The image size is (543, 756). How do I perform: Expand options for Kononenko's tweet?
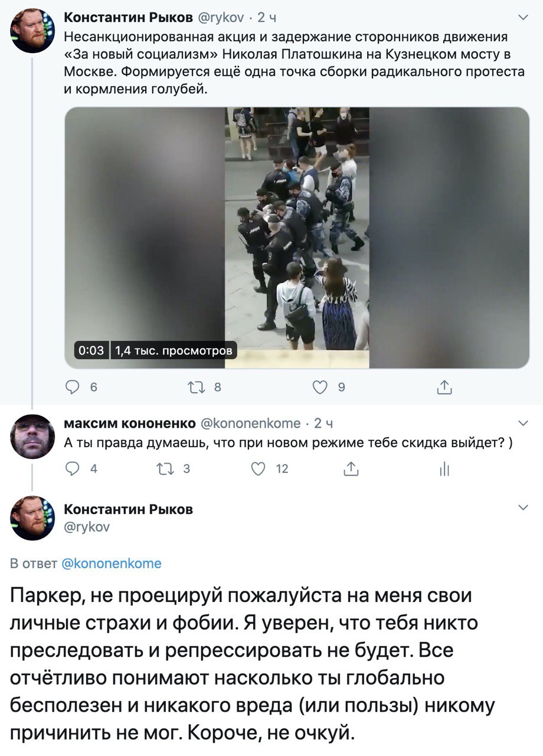click(x=523, y=423)
